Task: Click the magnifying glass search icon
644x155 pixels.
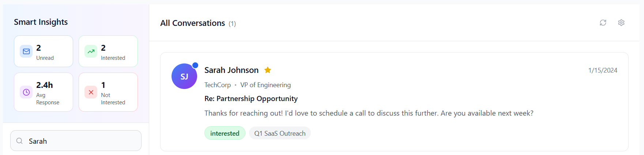Action: (20, 141)
